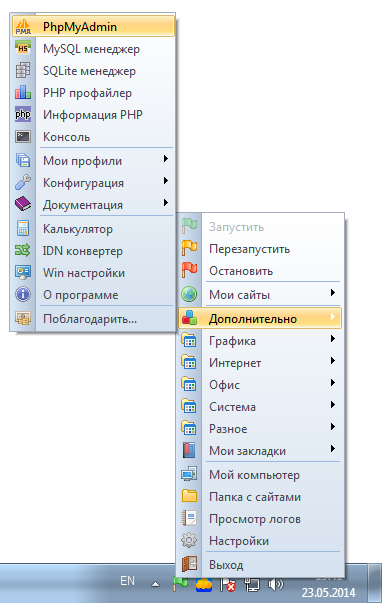Select MySQL менеджер menu entry
The width and height of the screenshot is (386, 610).
(93, 49)
